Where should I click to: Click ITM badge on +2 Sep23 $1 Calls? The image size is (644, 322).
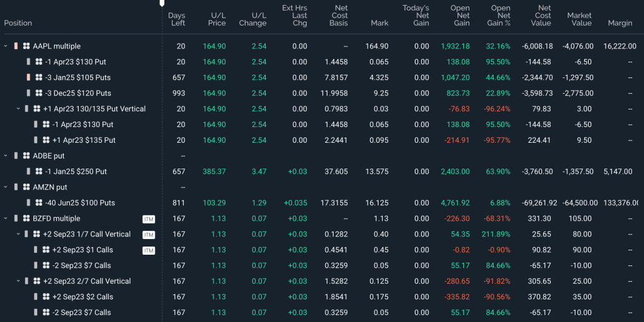point(149,250)
